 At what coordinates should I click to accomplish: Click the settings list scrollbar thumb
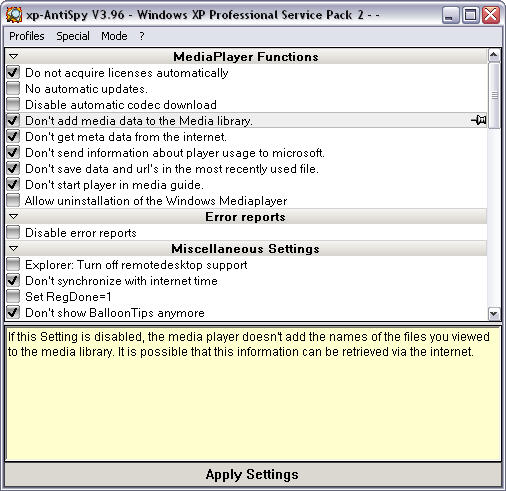(494, 96)
